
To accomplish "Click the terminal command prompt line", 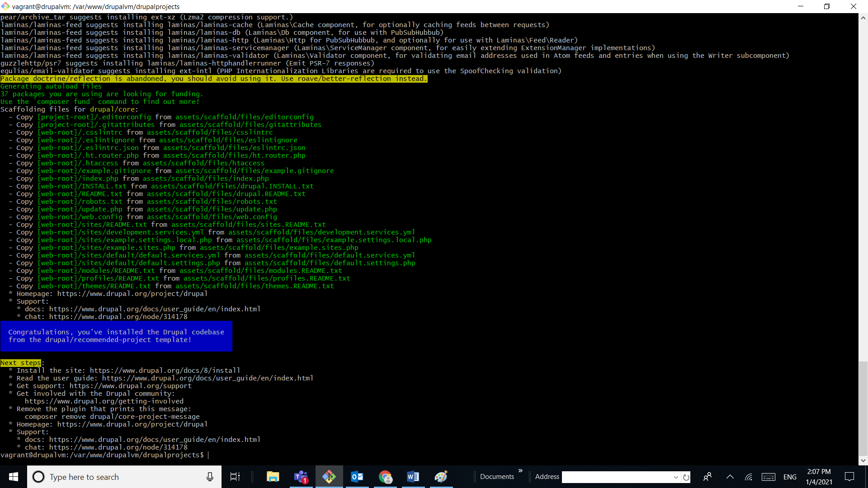I will (104, 455).
